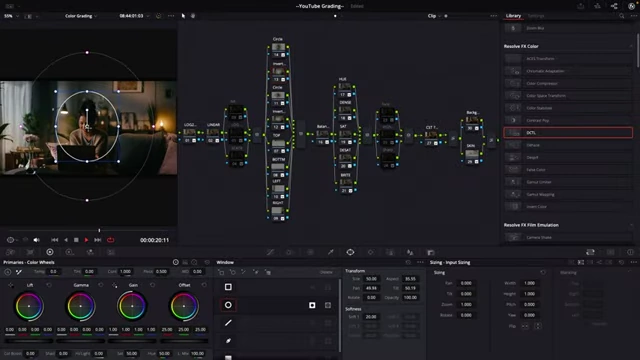Adjust the Gamma color wheel

click(81, 306)
